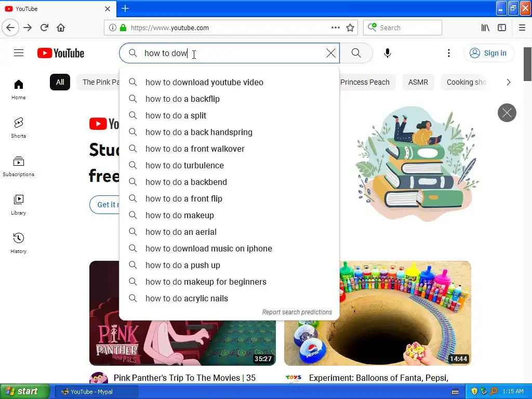Select the Cooking shows filter chip
Viewport: 532px width, 399px height.
pos(467,82)
